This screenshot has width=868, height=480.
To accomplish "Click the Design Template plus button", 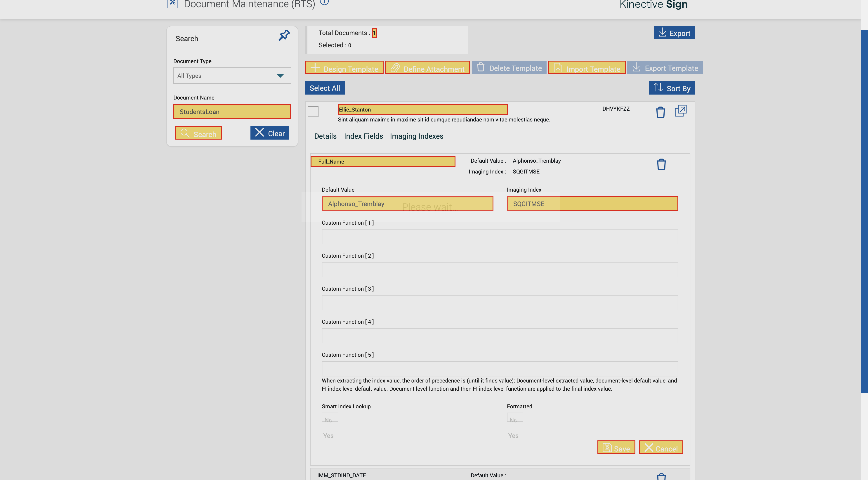I will pos(344,68).
